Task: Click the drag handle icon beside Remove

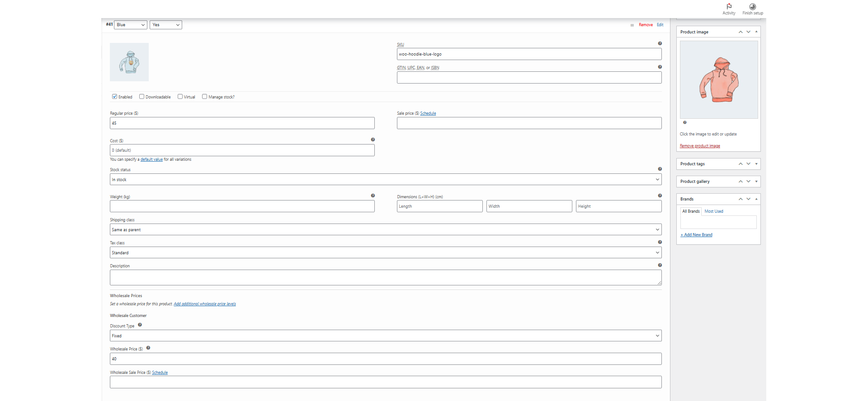Action: pyautogui.click(x=632, y=25)
